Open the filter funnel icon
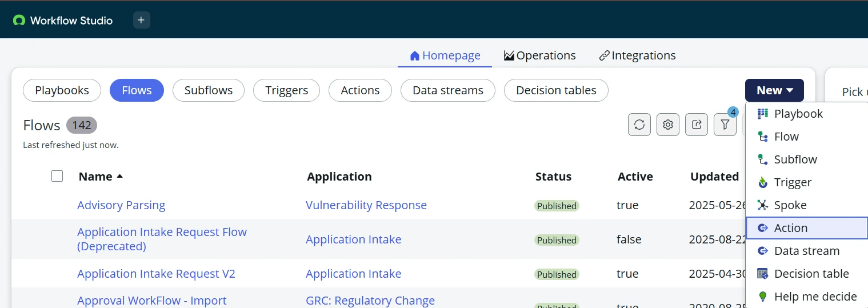The height and width of the screenshot is (308, 868). click(725, 125)
